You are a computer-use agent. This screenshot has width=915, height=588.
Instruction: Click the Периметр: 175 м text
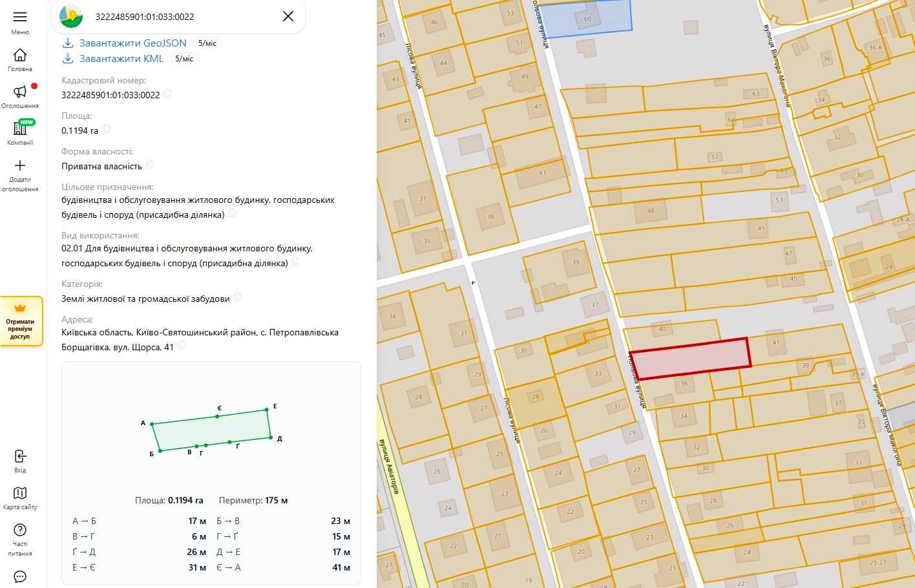click(253, 500)
